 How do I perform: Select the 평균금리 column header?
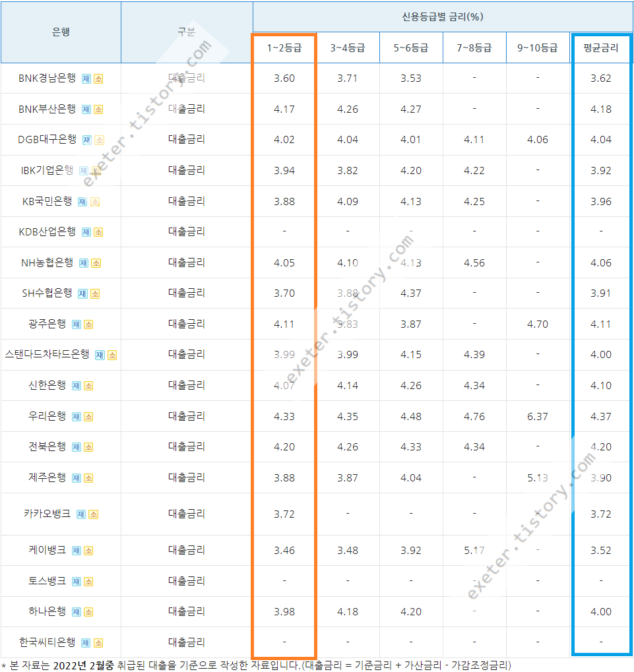601,48
